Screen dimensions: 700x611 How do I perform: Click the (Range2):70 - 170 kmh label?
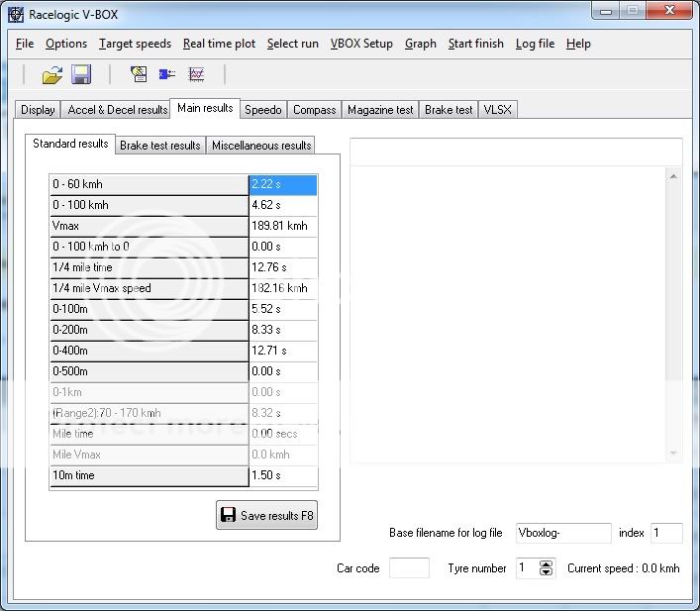(x=150, y=413)
